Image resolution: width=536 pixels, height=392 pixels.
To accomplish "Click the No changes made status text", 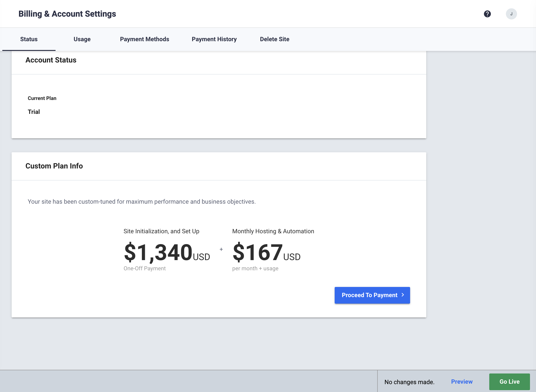I will (x=409, y=382).
